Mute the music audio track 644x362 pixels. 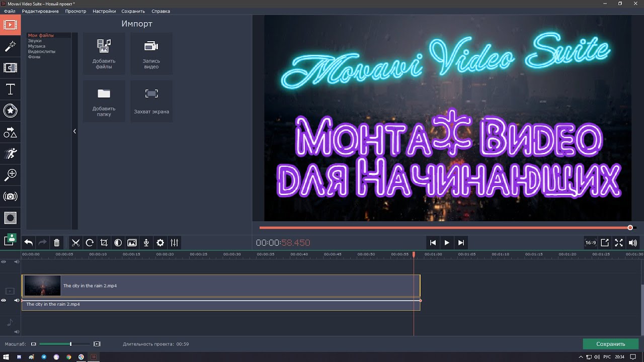(17, 332)
